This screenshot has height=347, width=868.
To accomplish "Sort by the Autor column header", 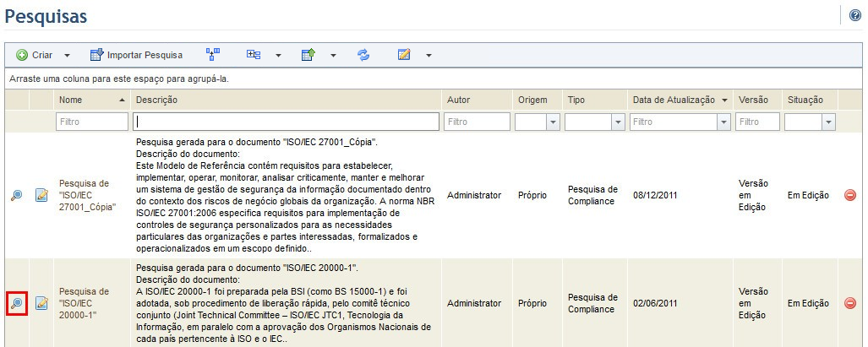I will click(478, 100).
